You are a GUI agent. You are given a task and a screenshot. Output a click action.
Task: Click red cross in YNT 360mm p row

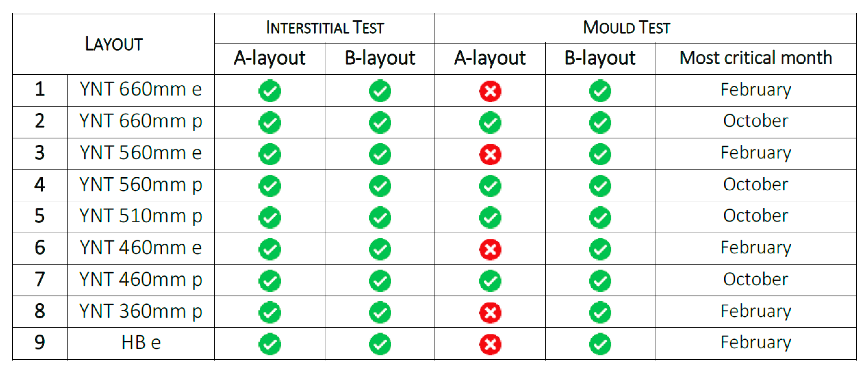click(x=490, y=313)
